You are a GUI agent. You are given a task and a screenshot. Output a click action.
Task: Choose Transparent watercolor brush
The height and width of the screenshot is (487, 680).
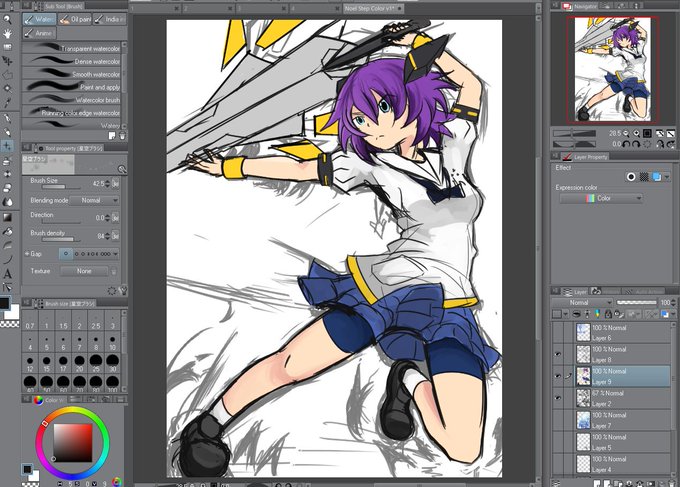point(71,48)
